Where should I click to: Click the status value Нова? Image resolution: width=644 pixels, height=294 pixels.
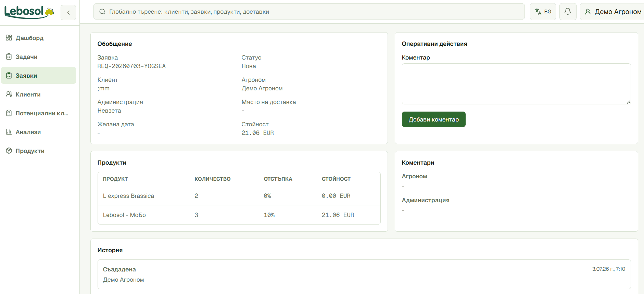pos(249,66)
